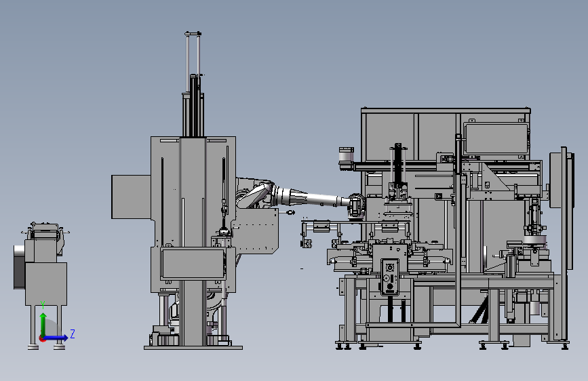Select the rounded front panel on the central tower
The width and height of the screenshot is (588, 381).
pos(193,263)
